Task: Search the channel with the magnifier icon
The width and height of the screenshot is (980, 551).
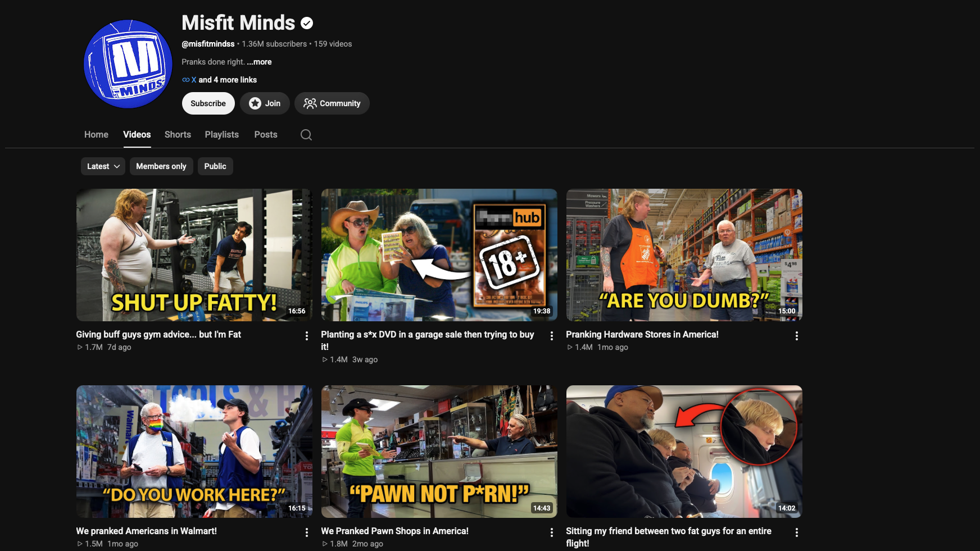Action: [x=306, y=135]
